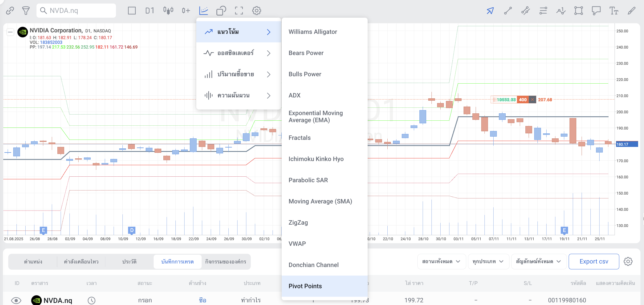Add the VWAP indicator
Viewport: 644px width, 305px height.
click(325, 244)
